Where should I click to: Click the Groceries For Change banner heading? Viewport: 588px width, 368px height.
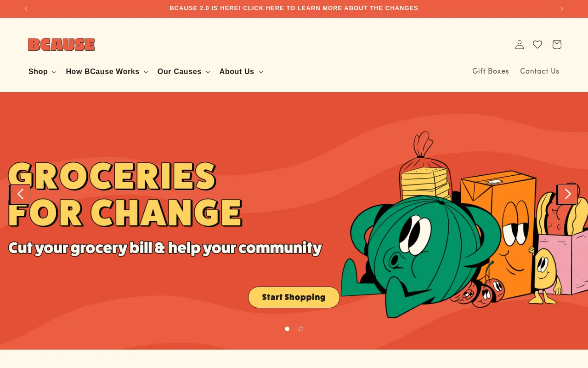125,194
